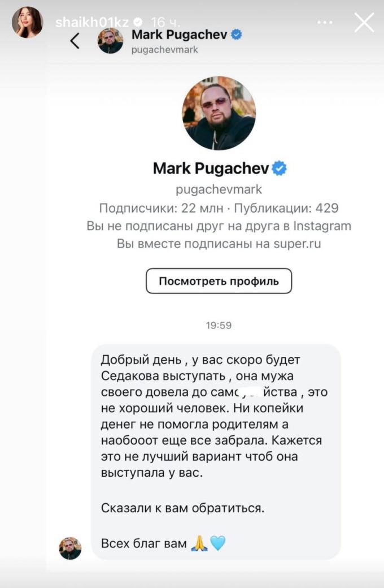Tap the blue verified badge in chat header
384x588 pixels.
click(x=236, y=35)
